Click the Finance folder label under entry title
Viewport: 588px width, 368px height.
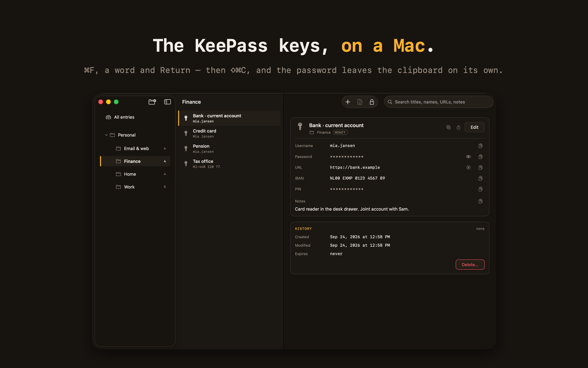[324, 132]
